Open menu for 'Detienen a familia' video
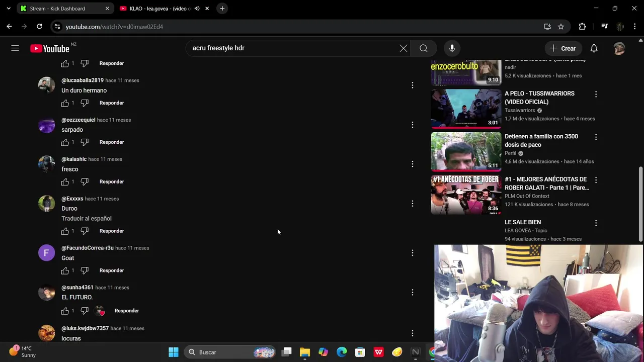The height and width of the screenshot is (362, 644). (596, 137)
